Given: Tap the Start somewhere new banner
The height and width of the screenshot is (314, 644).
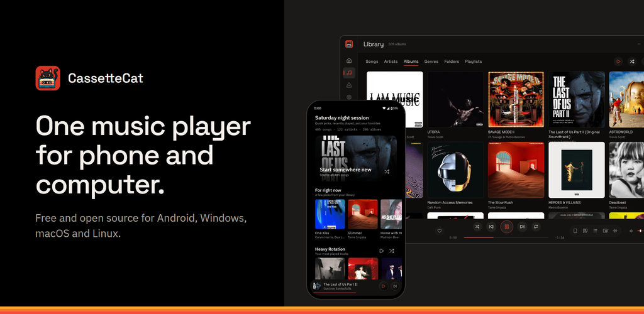Looking at the screenshot, I should pos(356,159).
